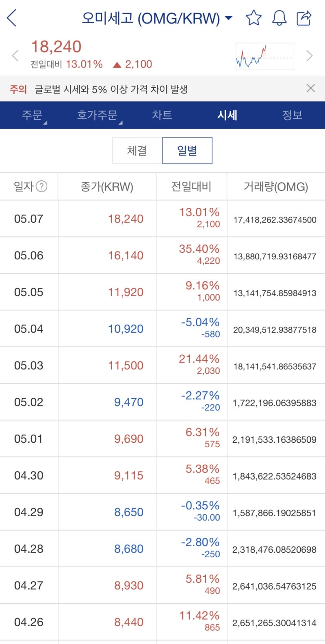Toggle to 체결 view
This screenshot has height=644, width=325.
[137, 151]
